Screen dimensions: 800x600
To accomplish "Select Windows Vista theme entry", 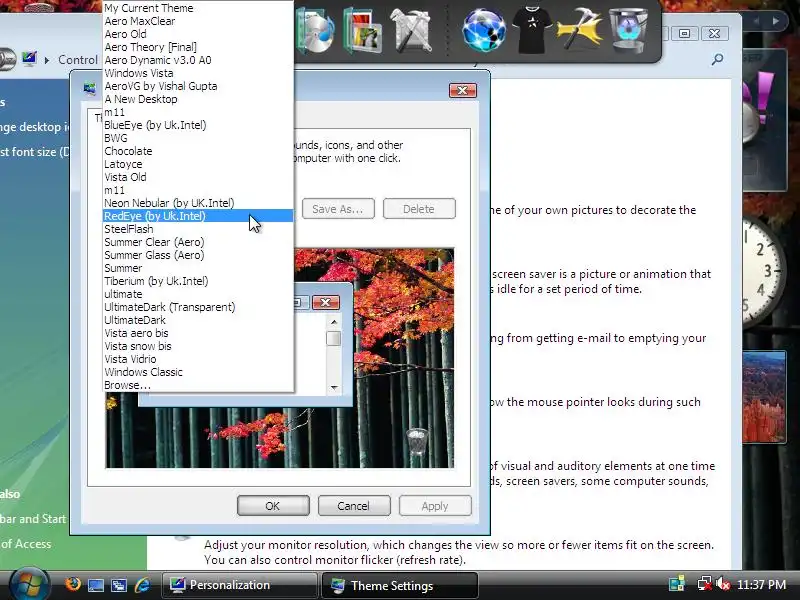I will [198, 73].
